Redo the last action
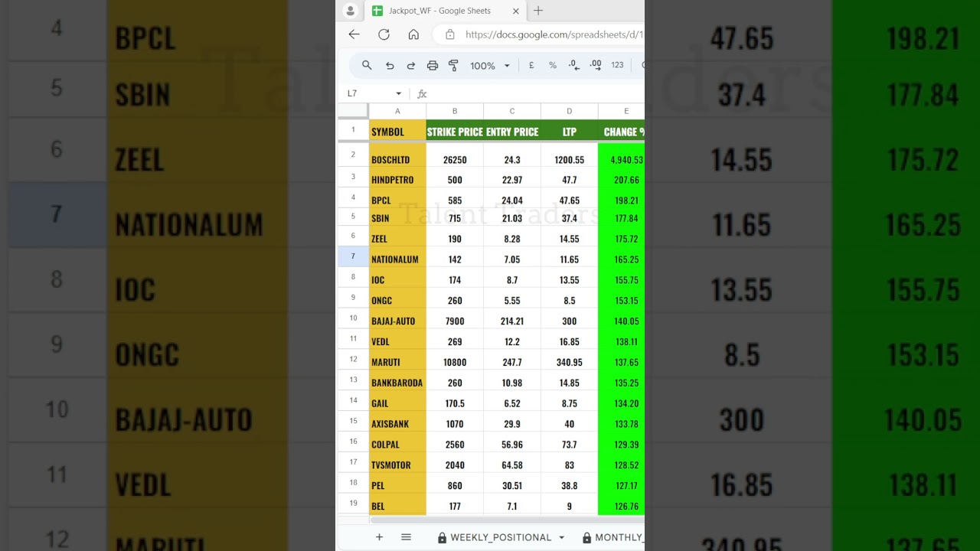 [411, 66]
